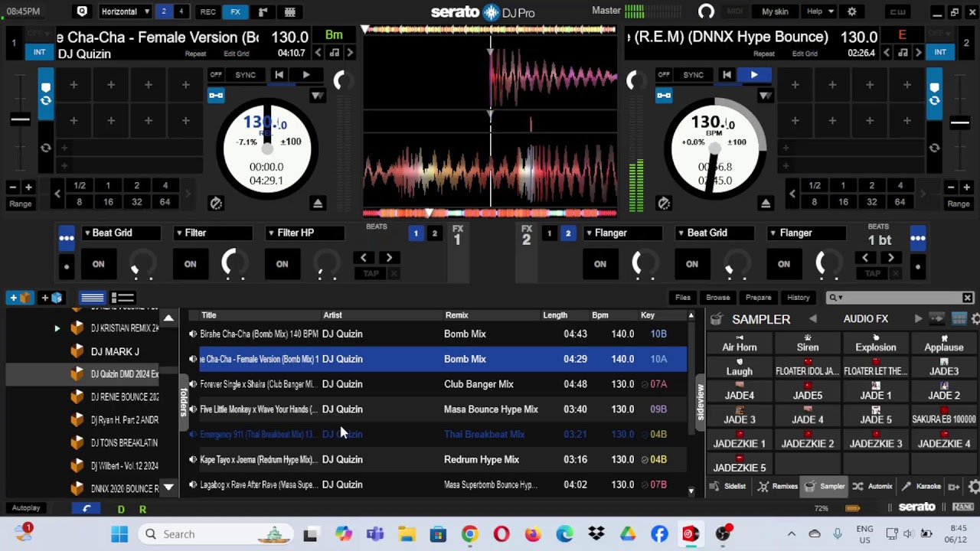Trigger the Air Horn sample
This screenshot has height=551, width=980.
[740, 344]
